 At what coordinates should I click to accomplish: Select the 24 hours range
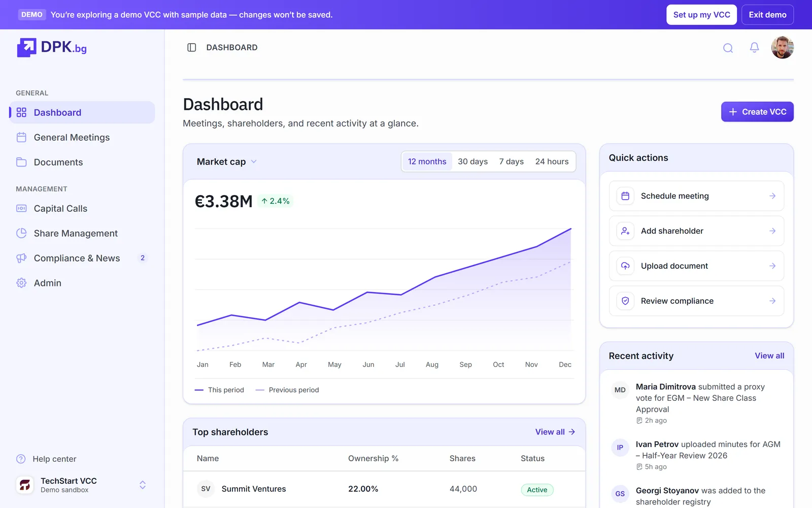pos(552,162)
